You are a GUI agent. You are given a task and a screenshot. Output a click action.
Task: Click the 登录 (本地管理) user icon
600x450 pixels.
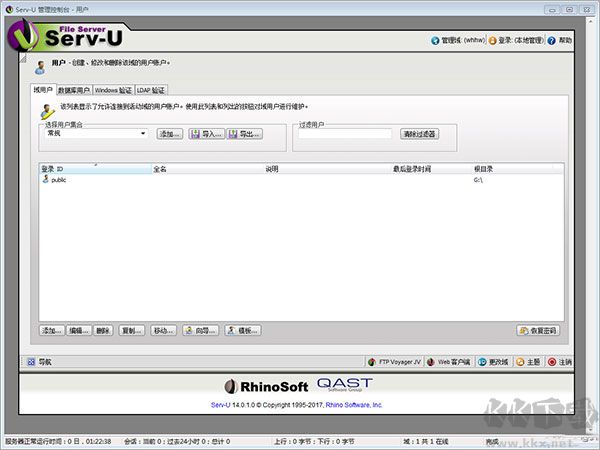(x=492, y=41)
